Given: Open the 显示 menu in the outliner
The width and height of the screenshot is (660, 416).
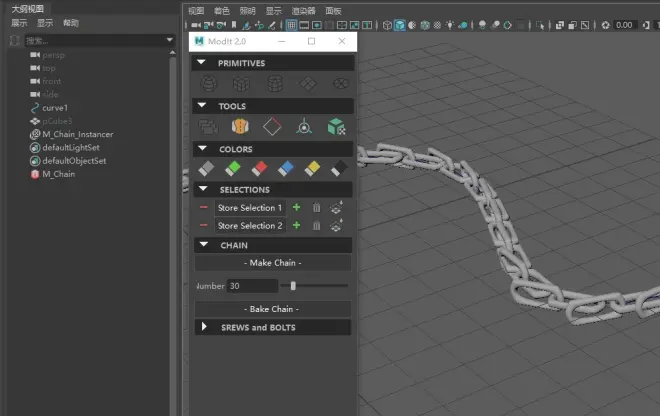Looking at the screenshot, I should pos(45,23).
